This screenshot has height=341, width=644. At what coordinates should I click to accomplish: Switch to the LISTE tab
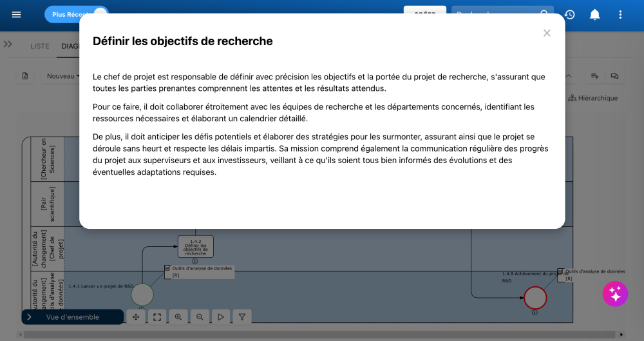click(x=40, y=46)
